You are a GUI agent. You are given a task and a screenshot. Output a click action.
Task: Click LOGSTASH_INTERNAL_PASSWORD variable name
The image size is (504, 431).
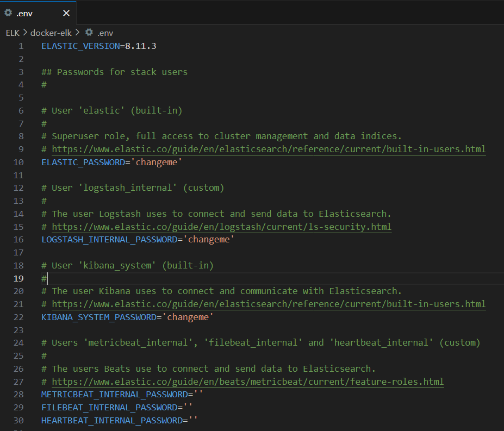coord(109,240)
